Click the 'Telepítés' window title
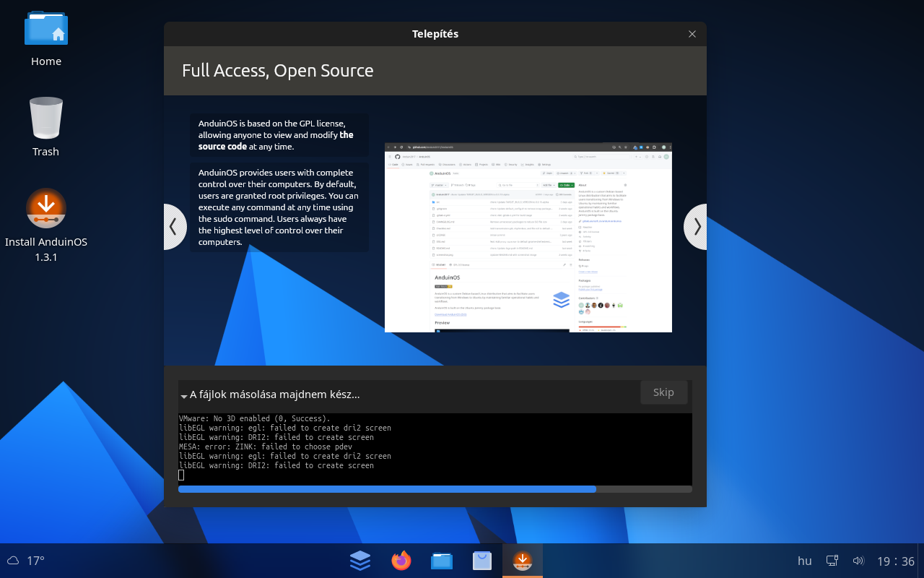Screen dimensions: 924x578 pos(435,34)
